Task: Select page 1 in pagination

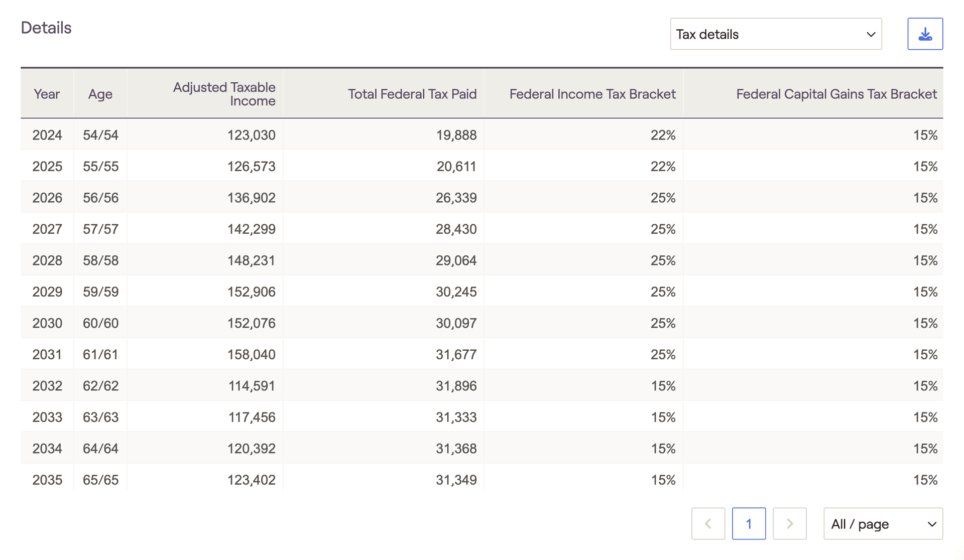Action: point(749,524)
